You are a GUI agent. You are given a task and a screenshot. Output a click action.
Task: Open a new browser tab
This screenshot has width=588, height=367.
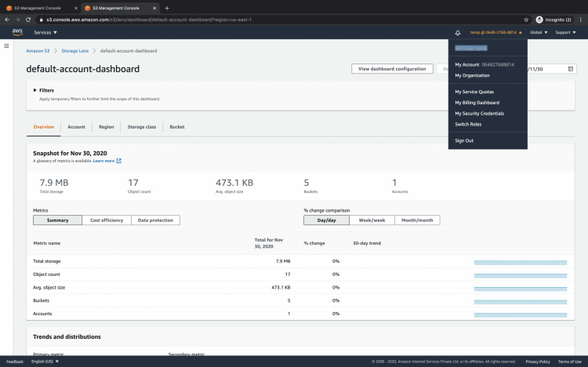(167, 8)
